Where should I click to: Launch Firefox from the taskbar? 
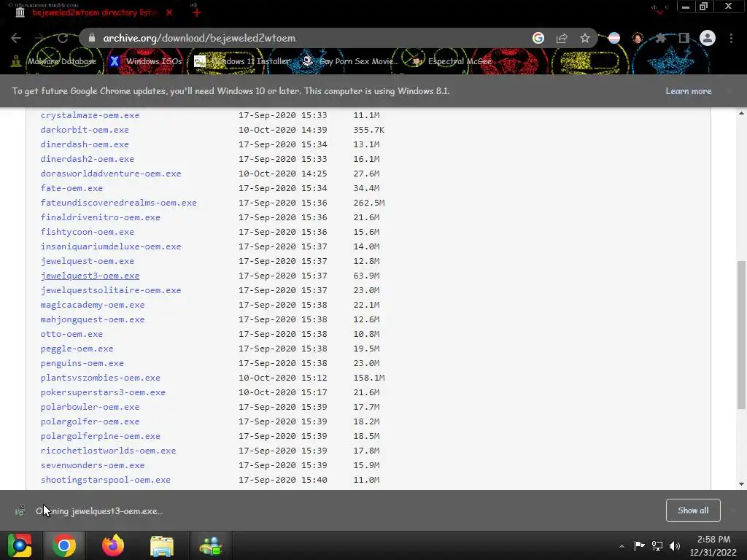113,545
